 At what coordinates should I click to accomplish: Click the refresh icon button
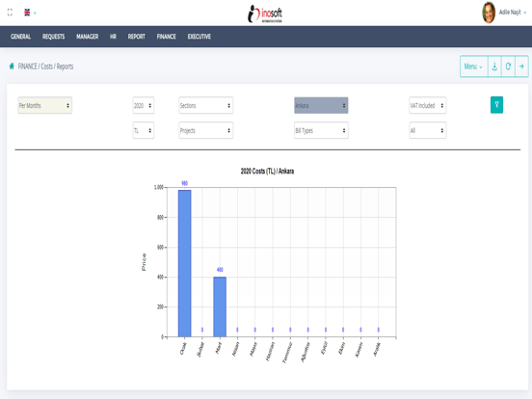[x=508, y=66]
